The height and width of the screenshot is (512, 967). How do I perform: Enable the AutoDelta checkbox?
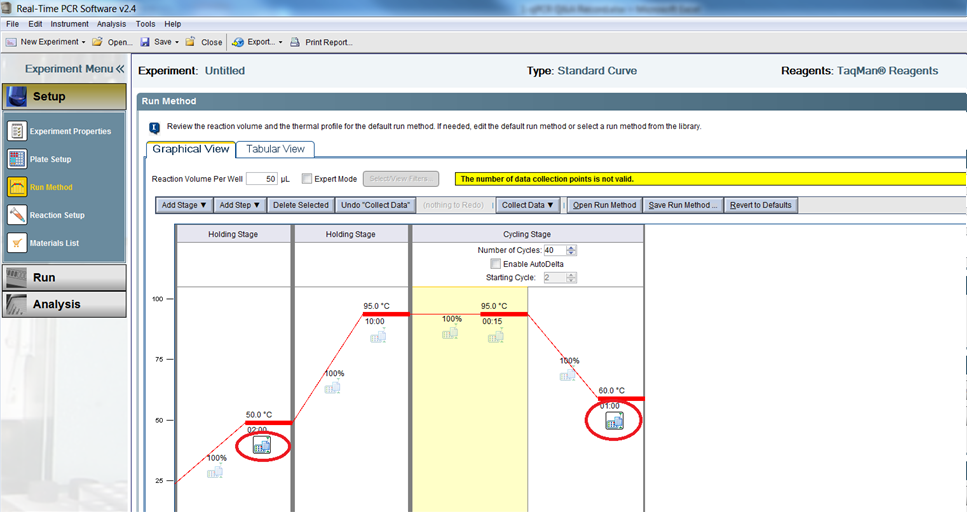[x=496, y=264]
